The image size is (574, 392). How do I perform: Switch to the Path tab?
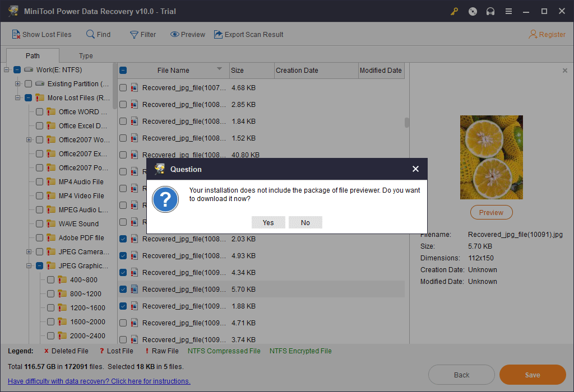tap(33, 55)
